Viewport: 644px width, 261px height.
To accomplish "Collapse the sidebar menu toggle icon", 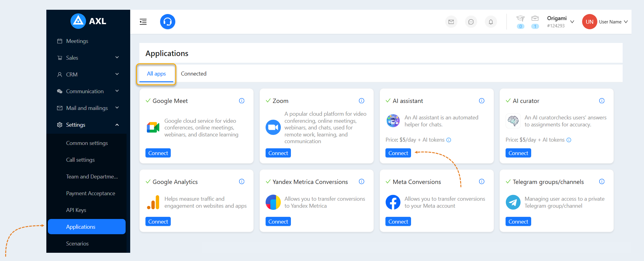I will pos(143,22).
